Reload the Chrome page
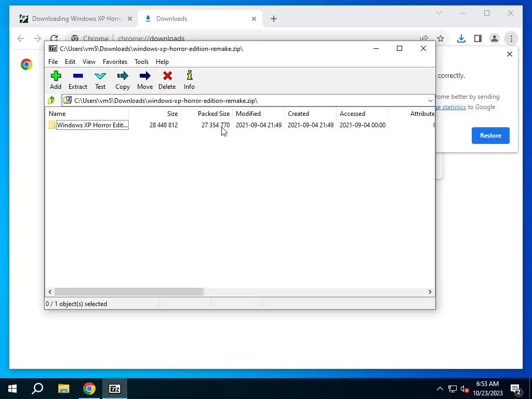Viewport: 532px width, 399px height. [x=54, y=38]
